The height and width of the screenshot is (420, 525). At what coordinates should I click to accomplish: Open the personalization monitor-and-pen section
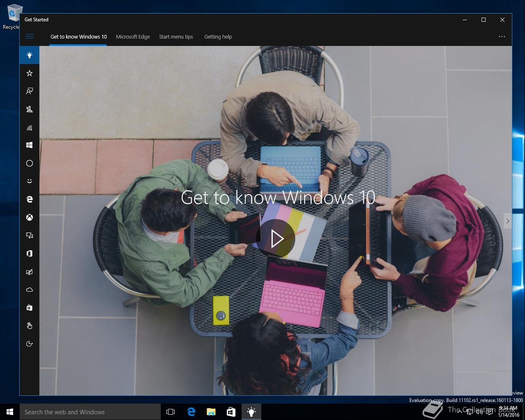(x=30, y=272)
